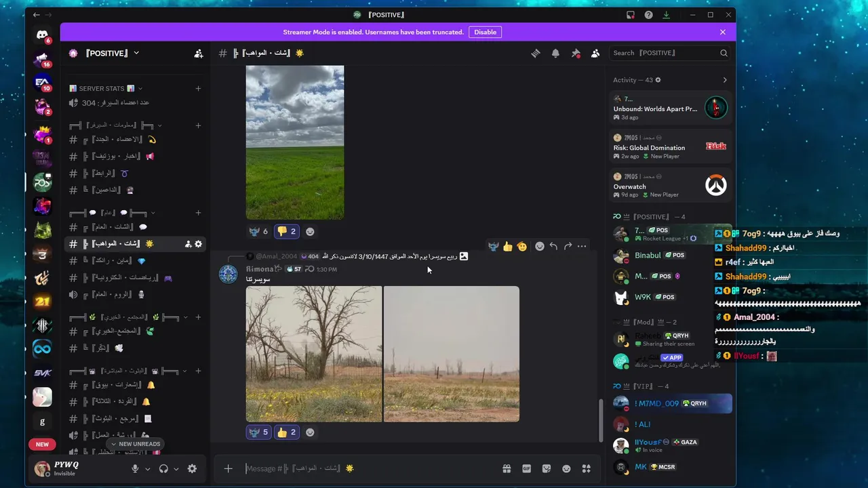Open gift picker in message bar

(506, 468)
